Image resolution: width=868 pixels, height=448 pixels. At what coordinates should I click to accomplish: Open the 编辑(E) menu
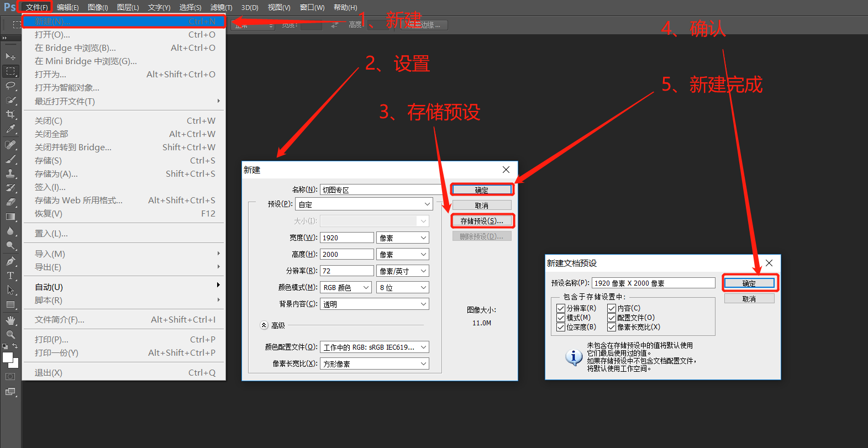click(x=68, y=7)
